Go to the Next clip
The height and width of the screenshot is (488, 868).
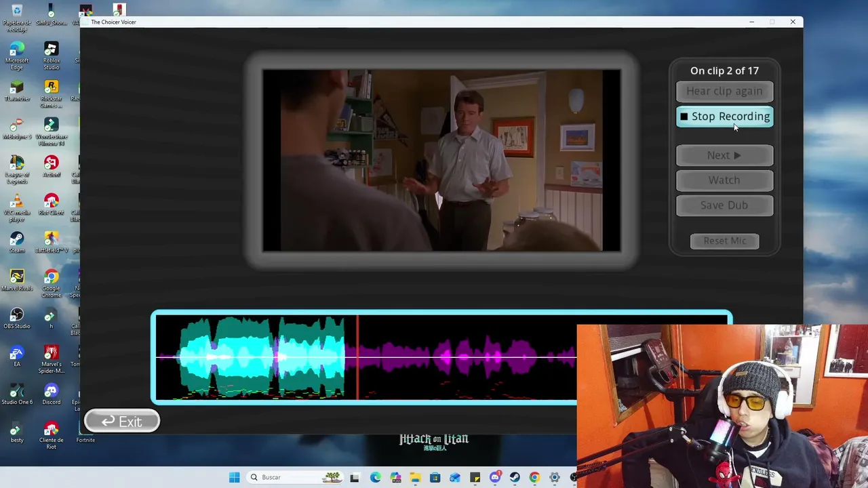click(x=724, y=155)
